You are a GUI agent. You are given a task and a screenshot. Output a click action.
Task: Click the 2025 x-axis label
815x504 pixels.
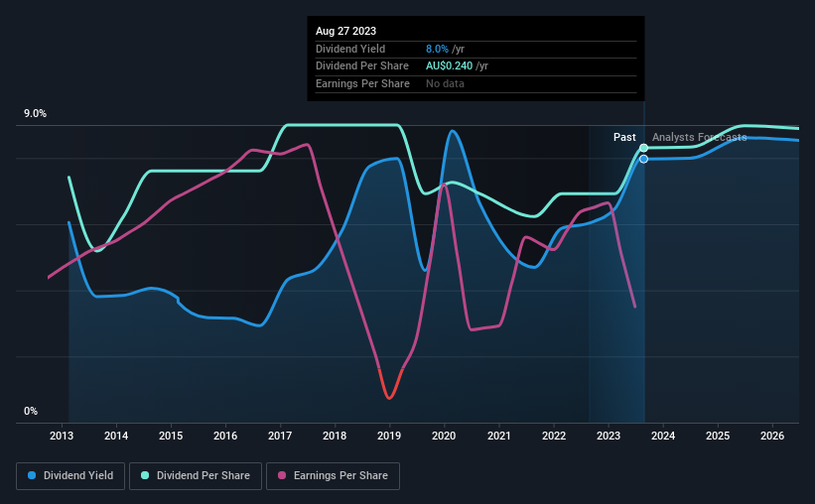pos(718,436)
